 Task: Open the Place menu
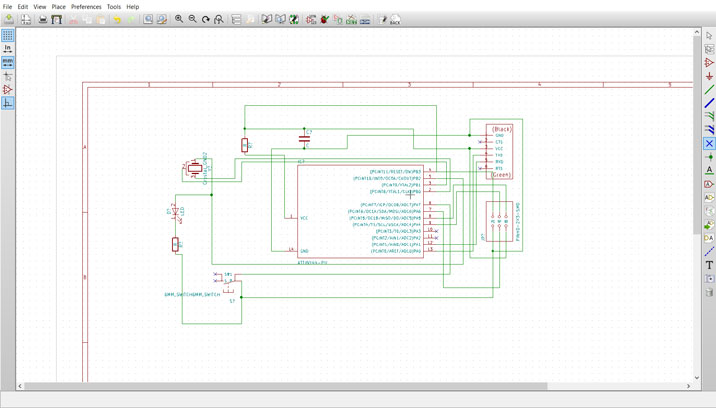pyautogui.click(x=58, y=7)
